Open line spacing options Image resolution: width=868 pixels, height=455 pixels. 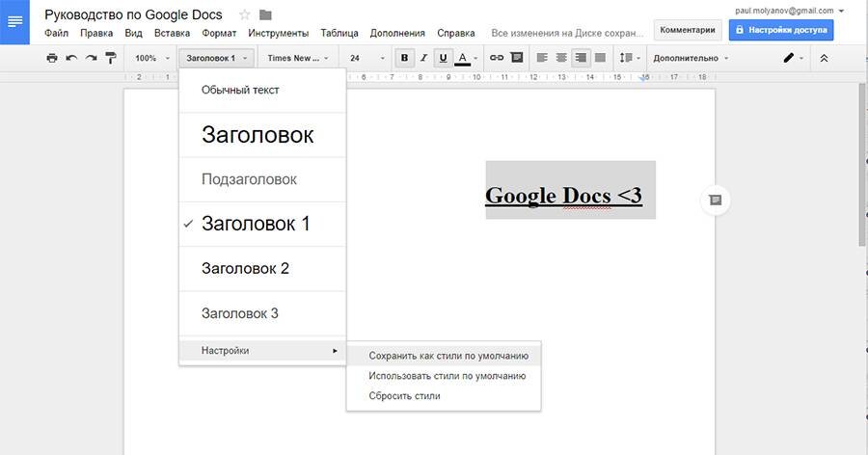(x=630, y=58)
